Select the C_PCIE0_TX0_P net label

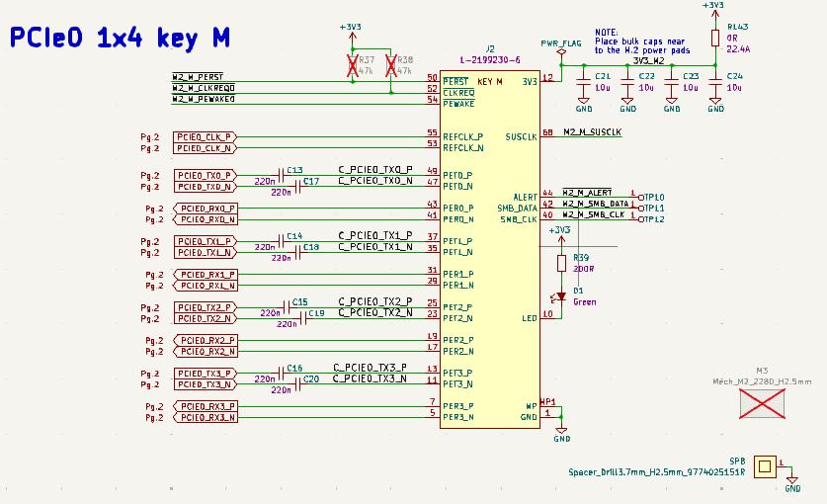(375, 169)
